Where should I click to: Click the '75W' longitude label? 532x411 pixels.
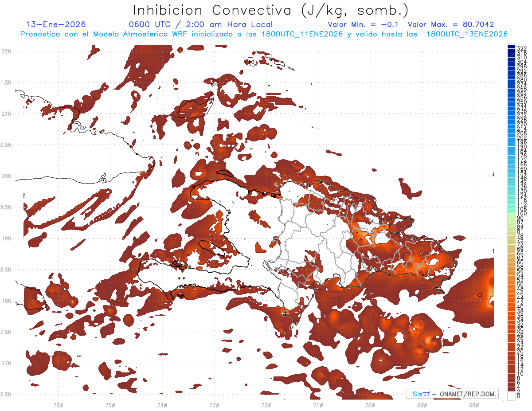point(110,405)
